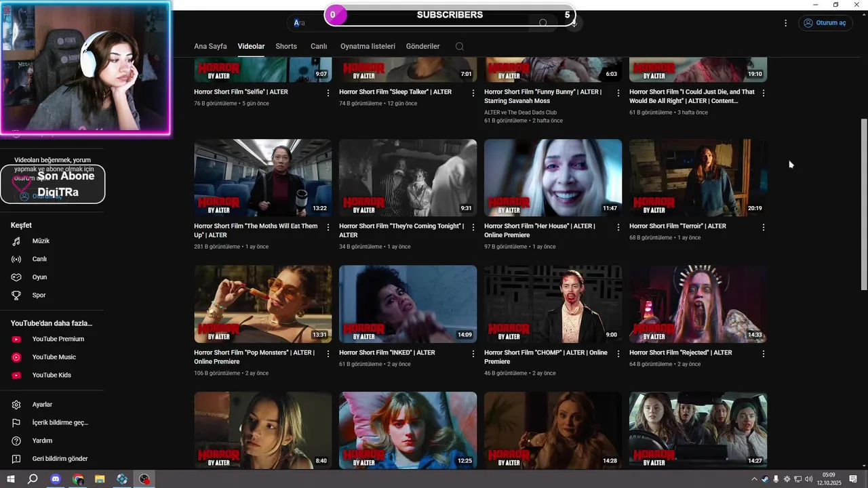Play the "CHOMP" video thumbnail
Image resolution: width=868 pixels, height=488 pixels.
coord(553,304)
